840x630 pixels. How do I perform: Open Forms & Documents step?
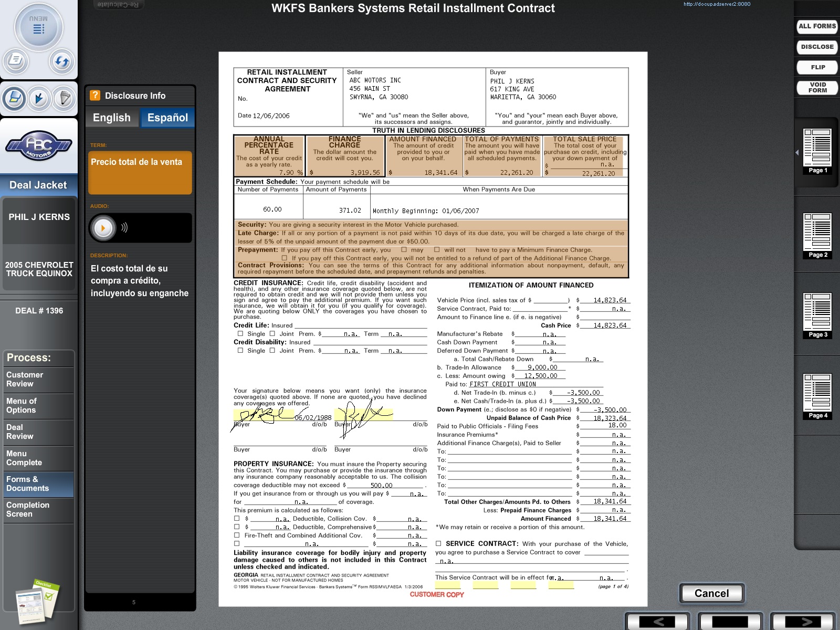click(38, 484)
